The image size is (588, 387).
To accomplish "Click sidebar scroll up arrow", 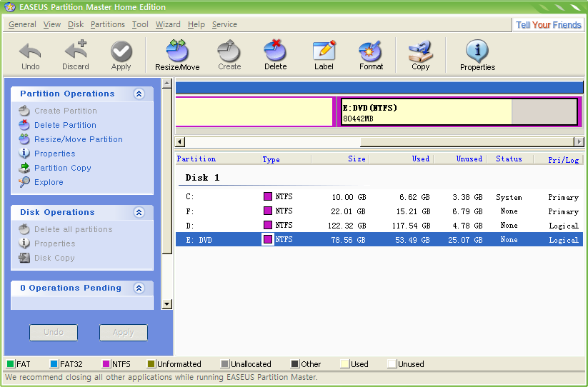I will [x=167, y=83].
